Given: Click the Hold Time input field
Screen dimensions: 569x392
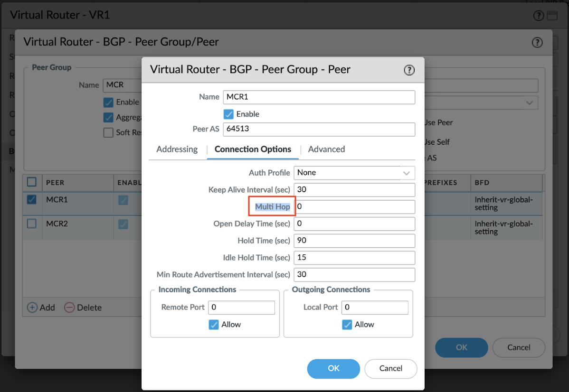Looking at the screenshot, I should 354,241.
